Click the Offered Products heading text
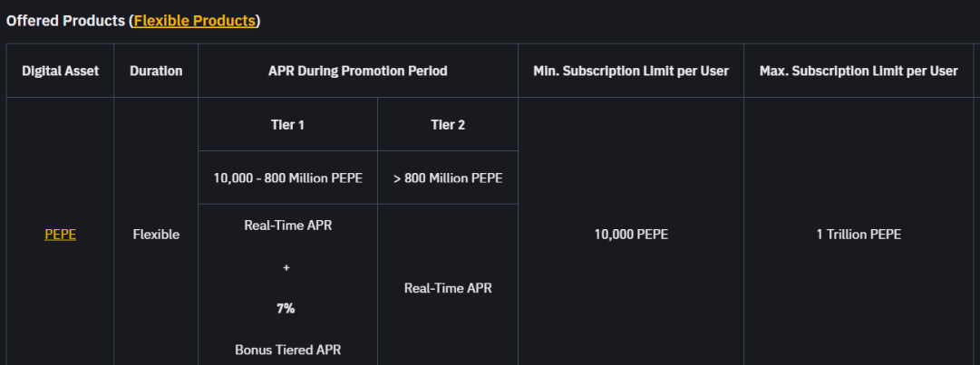 coord(65,21)
